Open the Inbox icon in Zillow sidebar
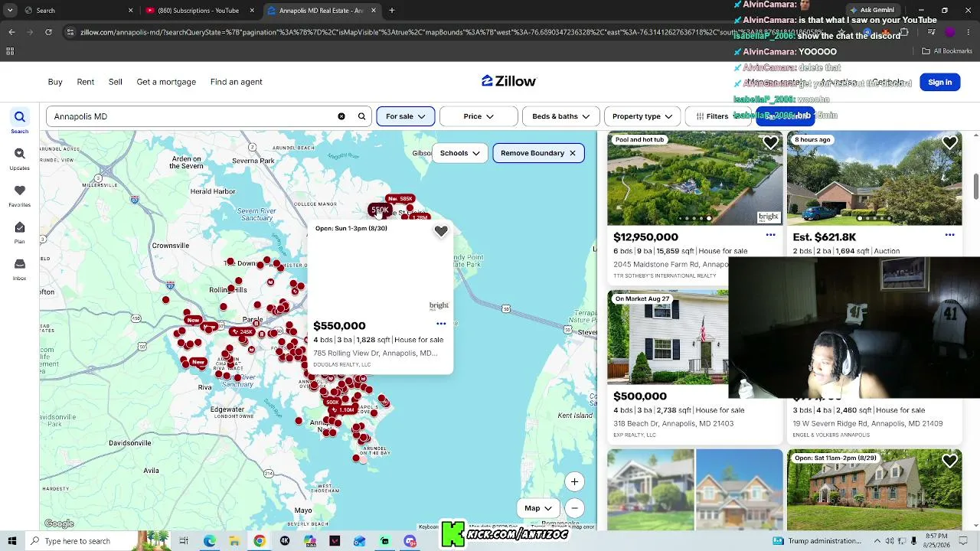Image resolution: width=980 pixels, height=551 pixels. click(x=20, y=269)
